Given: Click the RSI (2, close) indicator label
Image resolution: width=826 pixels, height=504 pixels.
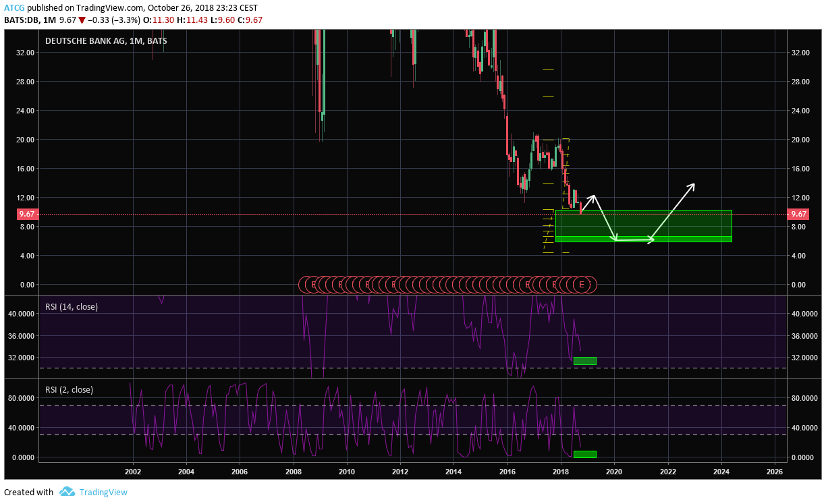Looking at the screenshot, I should (69, 389).
